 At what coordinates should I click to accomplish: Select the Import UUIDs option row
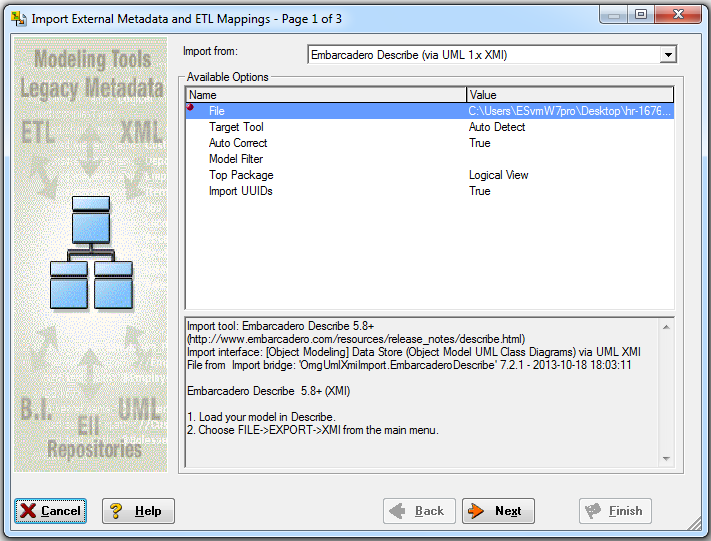click(429, 191)
